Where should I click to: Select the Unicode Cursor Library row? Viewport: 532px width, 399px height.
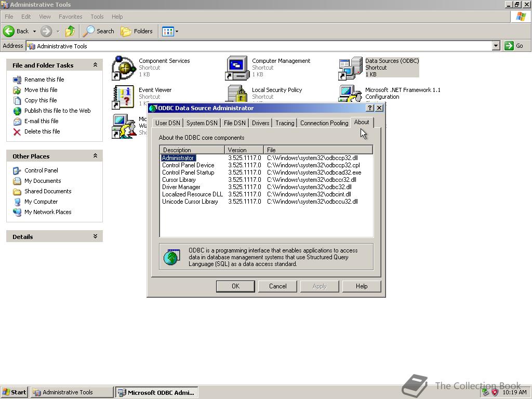click(267, 202)
